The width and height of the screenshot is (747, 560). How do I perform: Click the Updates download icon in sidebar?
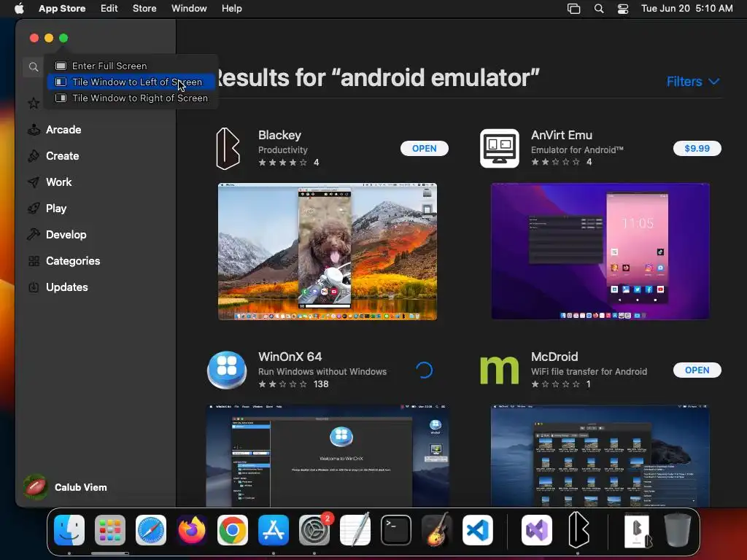pyautogui.click(x=34, y=287)
